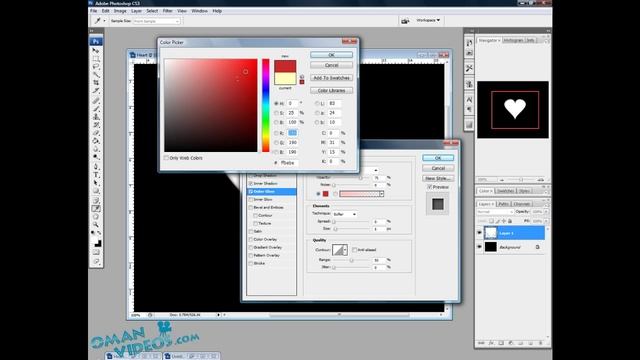Open the Technique dropdown in Elements
This screenshot has height=360, width=640.
point(345,214)
